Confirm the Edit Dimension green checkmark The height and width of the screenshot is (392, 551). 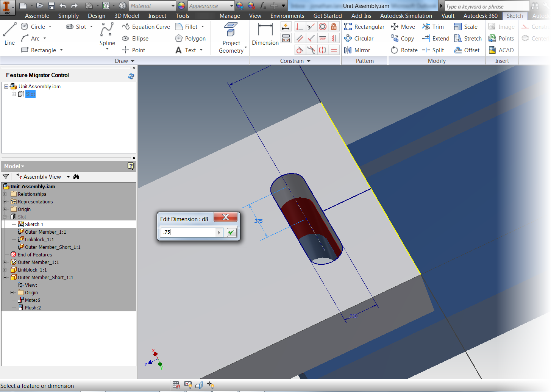click(x=231, y=233)
